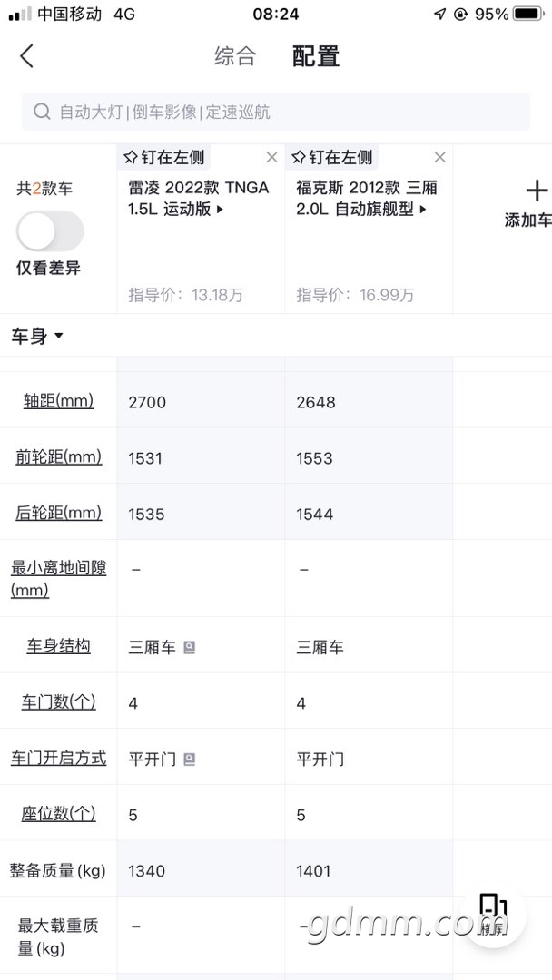
Task: Tap the 最大载重质量(kg) row label
Action: (58, 936)
